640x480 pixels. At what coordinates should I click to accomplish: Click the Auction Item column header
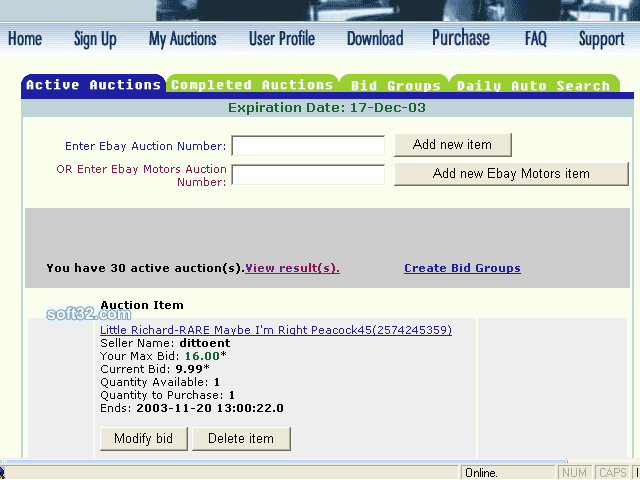click(142, 305)
